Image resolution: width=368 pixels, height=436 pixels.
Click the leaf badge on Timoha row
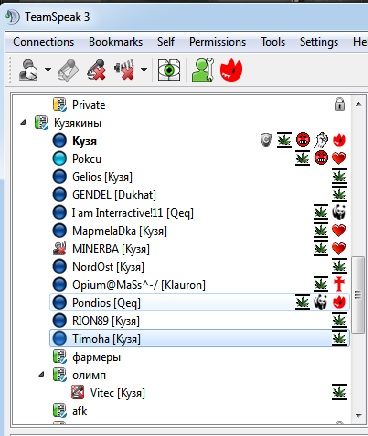point(339,338)
